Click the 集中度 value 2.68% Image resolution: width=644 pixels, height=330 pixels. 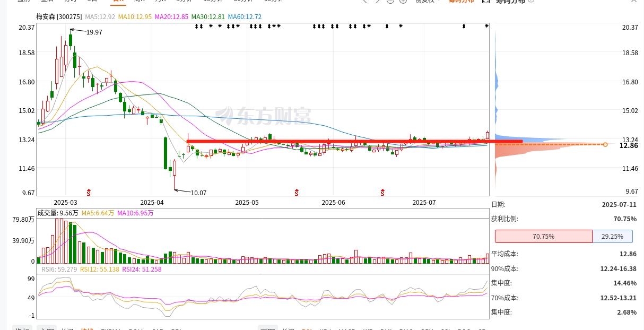[627, 312]
